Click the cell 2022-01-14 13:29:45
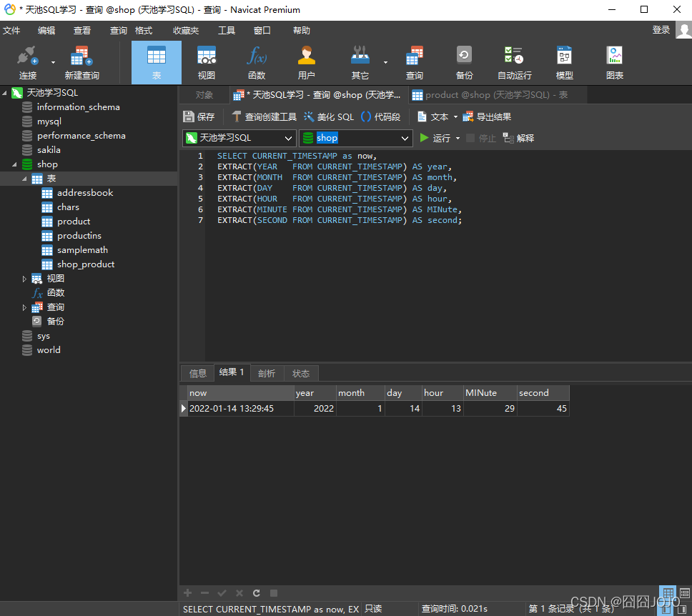The height and width of the screenshot is (616, 692). point(240,409)
